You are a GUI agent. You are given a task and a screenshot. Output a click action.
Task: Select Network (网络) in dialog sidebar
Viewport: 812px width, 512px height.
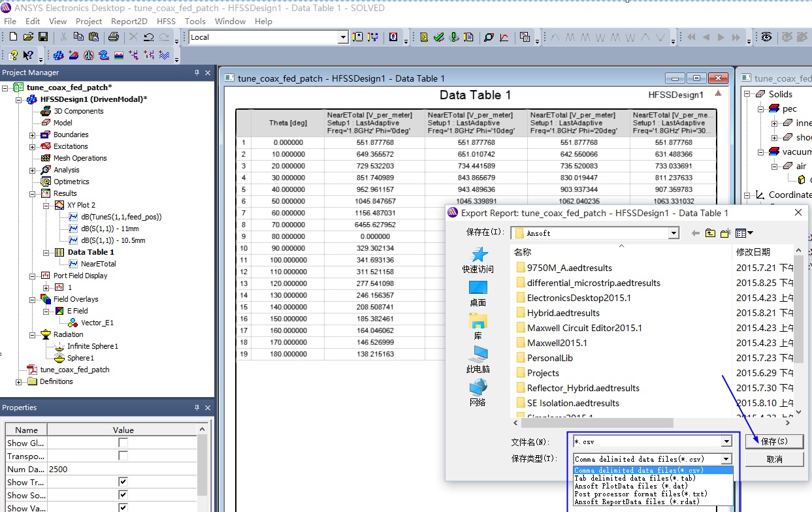coord(478,392)
